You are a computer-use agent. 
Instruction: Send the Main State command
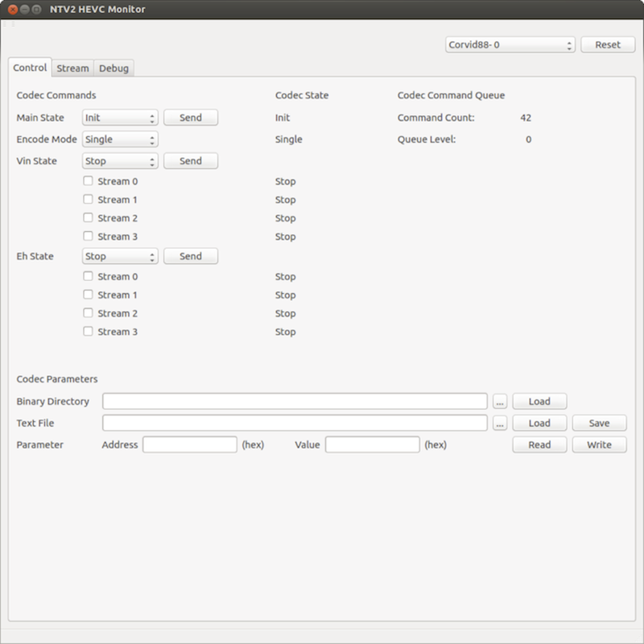click(x=191, y=118)
